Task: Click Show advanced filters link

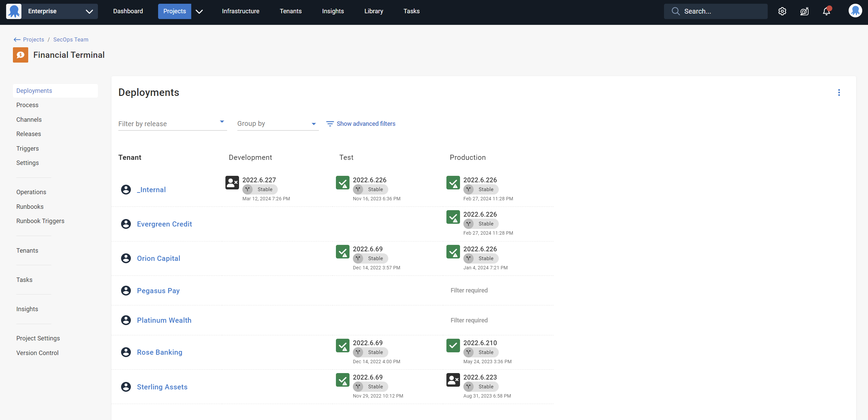Action: pyautogui.click(x=365, y=124)
